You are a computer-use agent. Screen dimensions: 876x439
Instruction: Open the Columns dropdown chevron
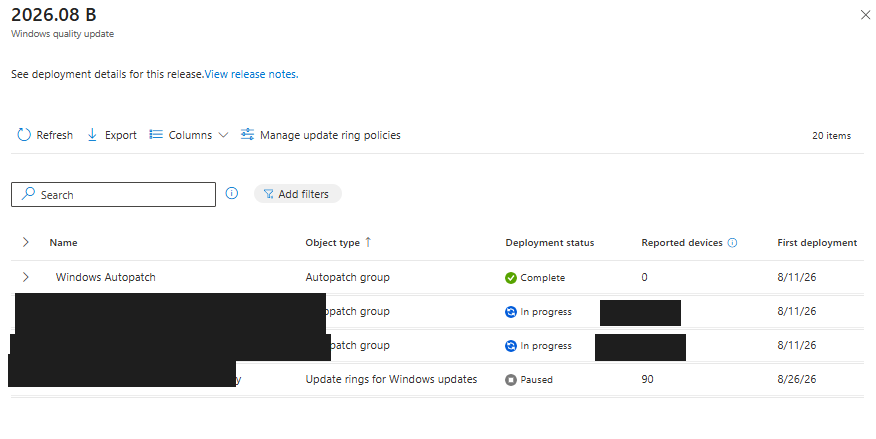coord(223,135)
